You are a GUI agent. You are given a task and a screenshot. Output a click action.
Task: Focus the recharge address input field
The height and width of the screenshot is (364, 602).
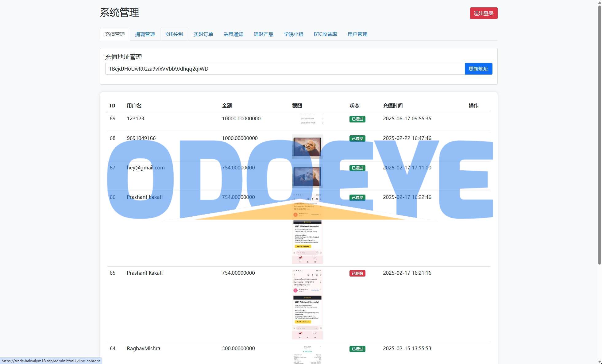tap(285, 69)
